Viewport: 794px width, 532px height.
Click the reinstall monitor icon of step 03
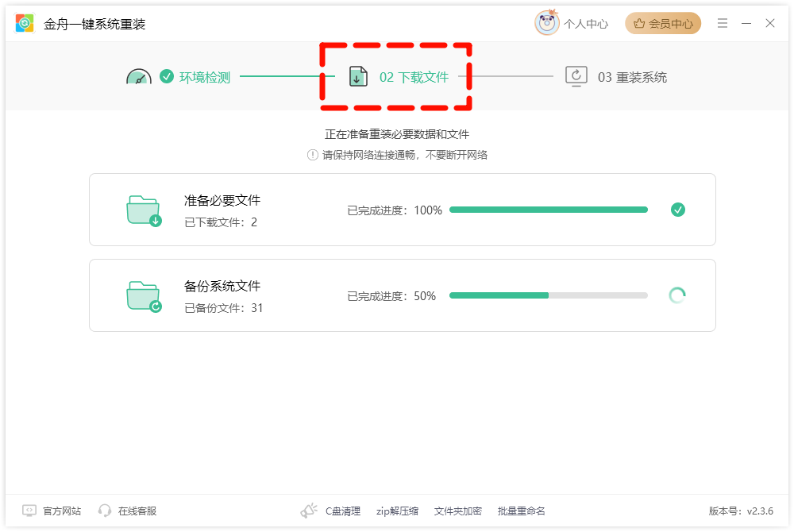pos(576,76)
